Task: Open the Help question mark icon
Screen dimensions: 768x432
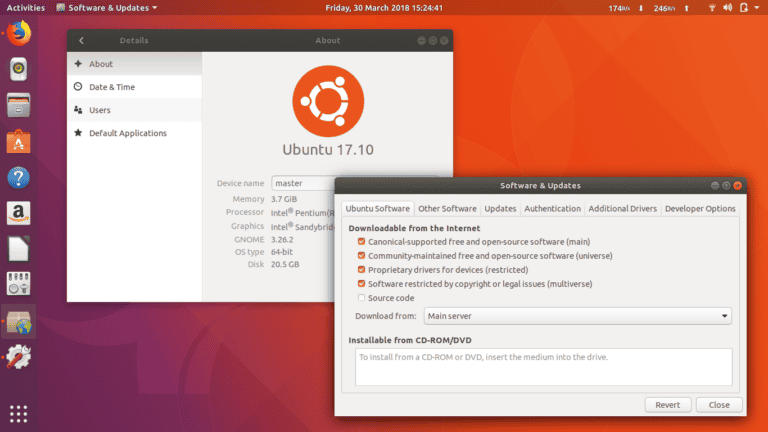Action: [19, 177]
